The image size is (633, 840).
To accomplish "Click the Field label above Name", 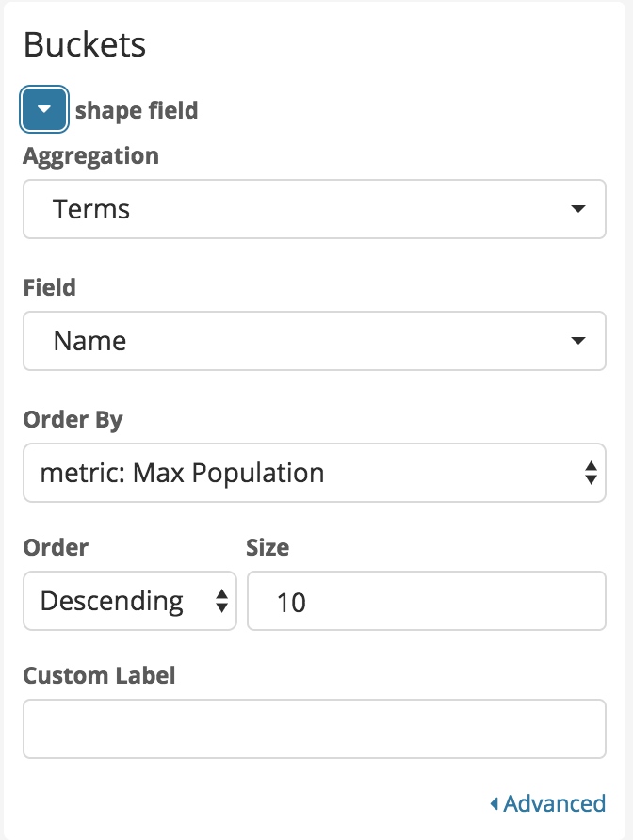I will pos(49,287).
